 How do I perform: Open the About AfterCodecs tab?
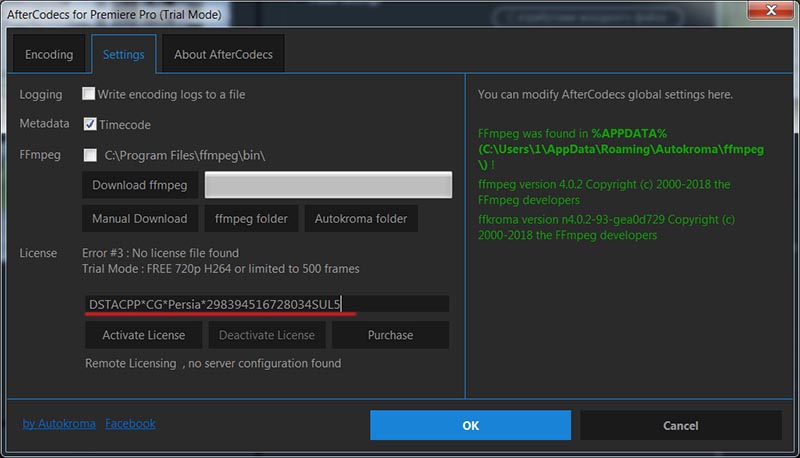pos(223,54)
